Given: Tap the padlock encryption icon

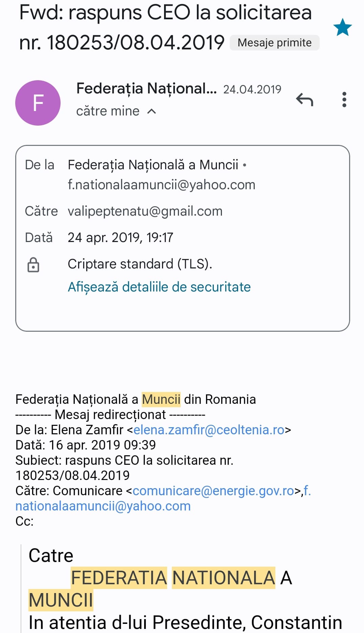Looking at the screenshot, I should pos(33,265).
